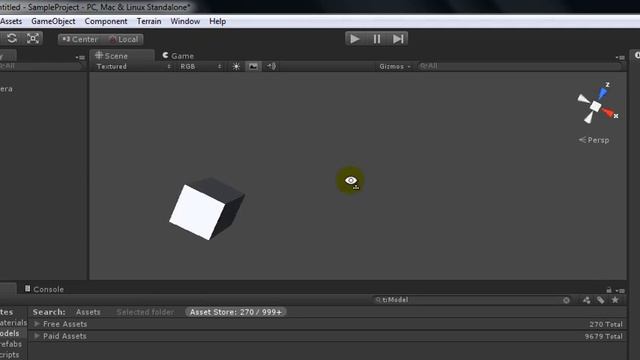The width and height of the screenshot is (640, 360).
Task: Open the Terrain menu
Action: [149, 21]
